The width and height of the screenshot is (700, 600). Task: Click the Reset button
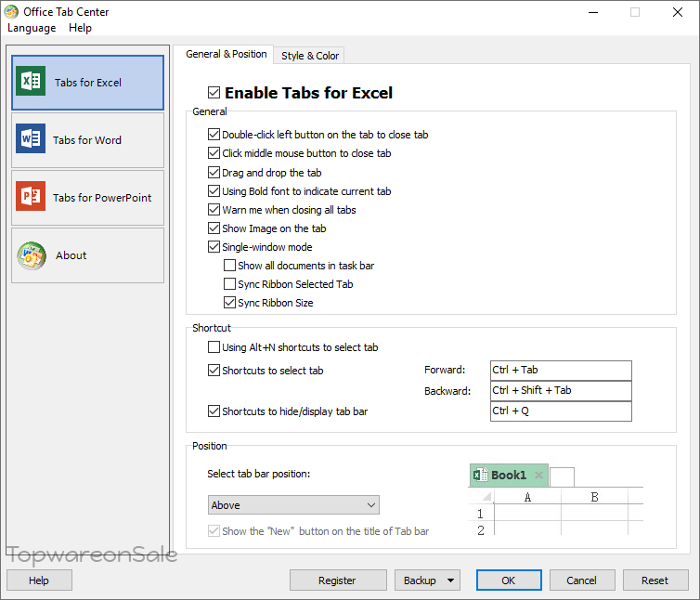(655, 580)
